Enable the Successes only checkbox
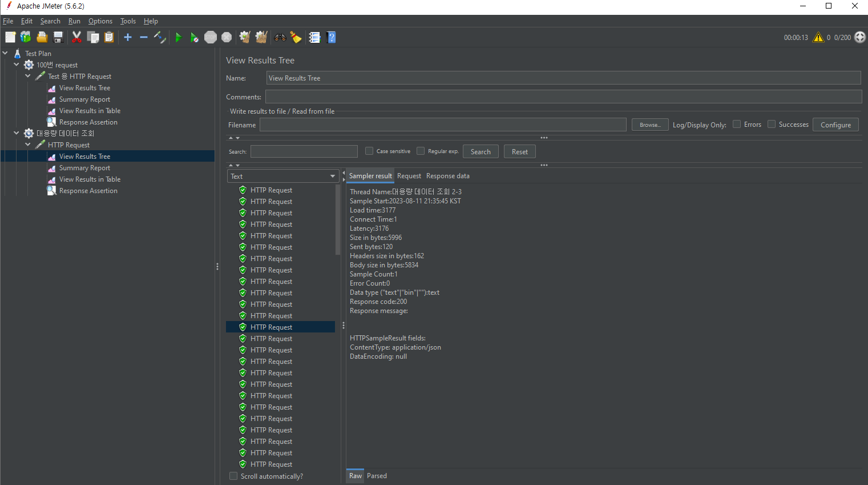 (772, 124)
